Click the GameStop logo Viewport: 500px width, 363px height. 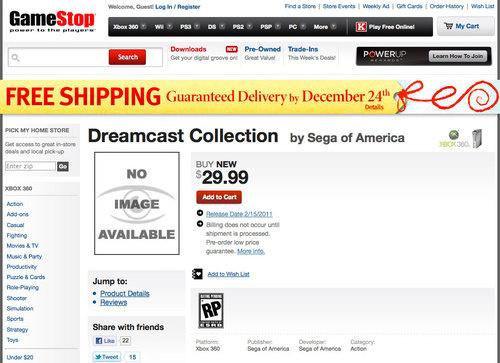point(52,22)
